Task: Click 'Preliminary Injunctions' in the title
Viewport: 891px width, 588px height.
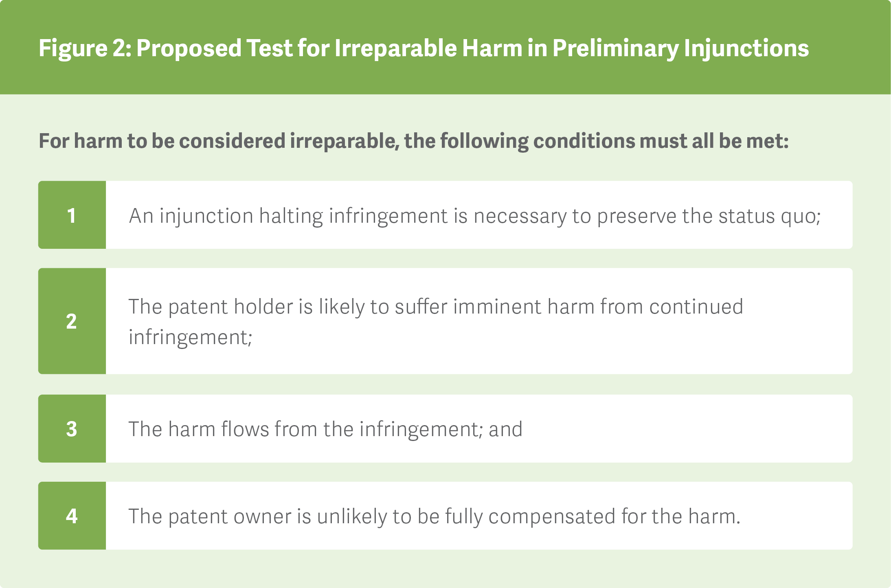Action: [x=680, y=48]
